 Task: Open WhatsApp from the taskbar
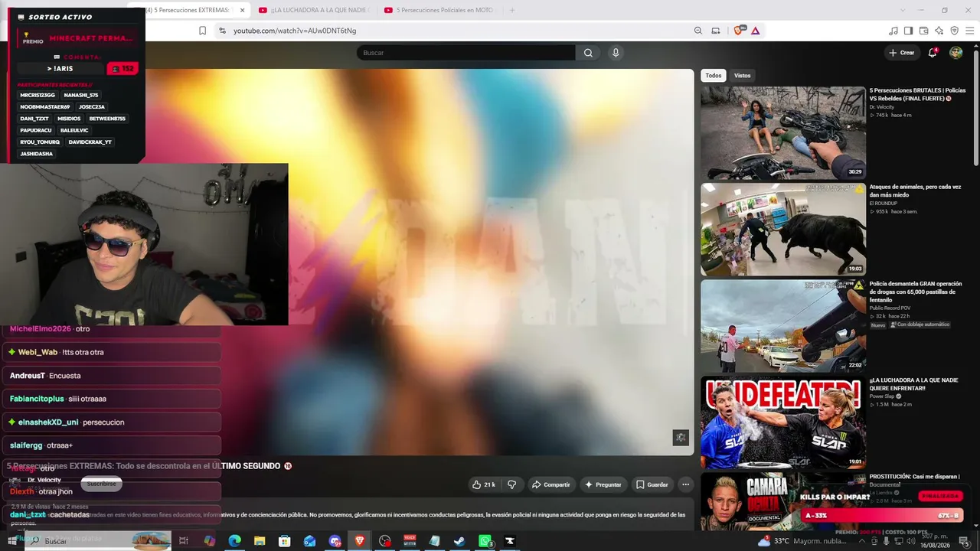[485, 541]
